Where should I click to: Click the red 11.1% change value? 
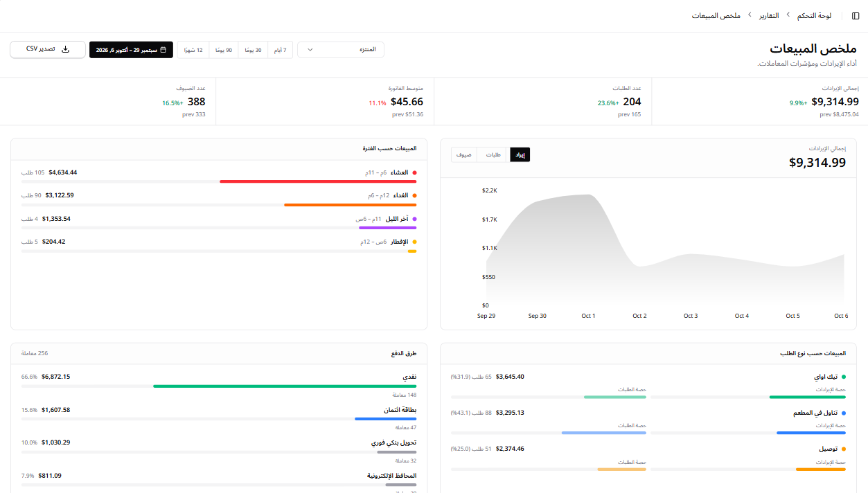point(378,102)
